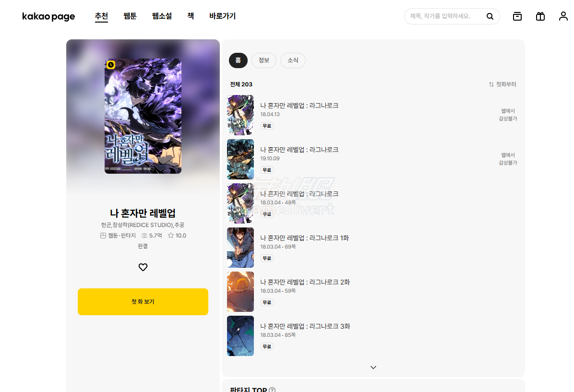Select the 소식 tab
Viewport: 574px width, 392px height.
[x=293, y=60]
